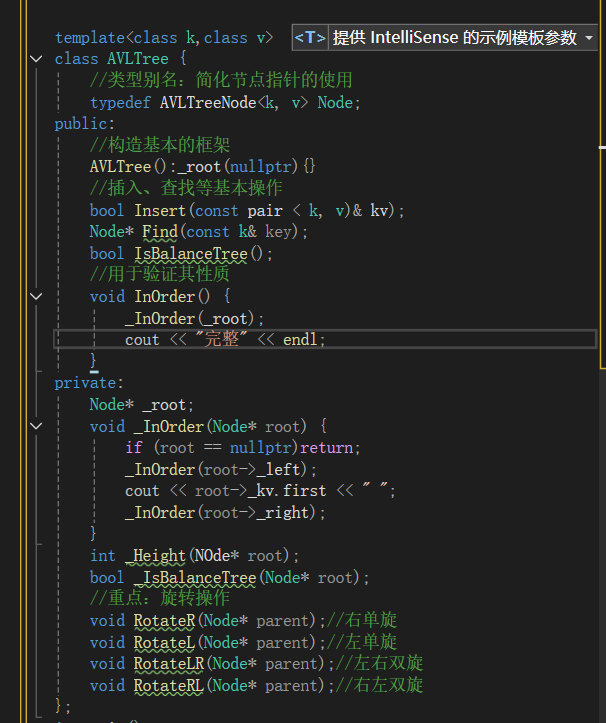
Task: Click the comment //左单旋
Action: pos(362,642)
